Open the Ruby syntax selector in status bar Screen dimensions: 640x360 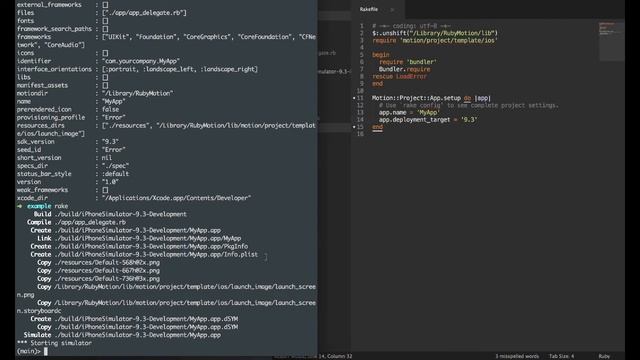[x=604, y=356]
